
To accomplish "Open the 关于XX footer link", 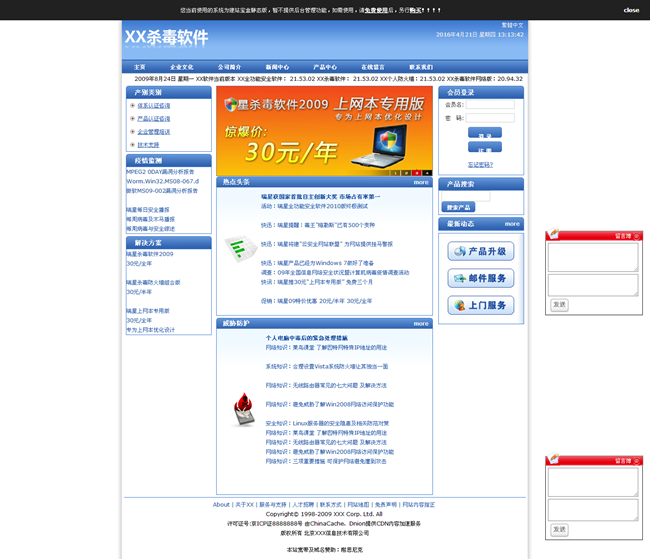I will click(x=245, y=505).
